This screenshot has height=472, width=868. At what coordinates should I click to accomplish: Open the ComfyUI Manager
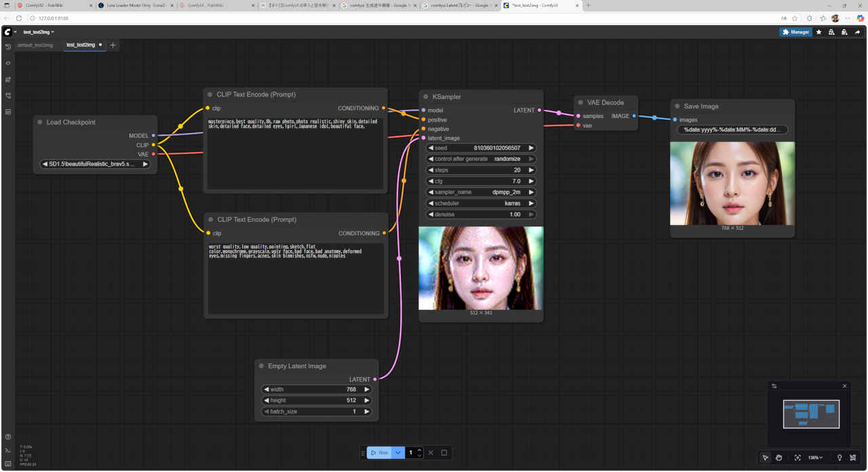795,32
